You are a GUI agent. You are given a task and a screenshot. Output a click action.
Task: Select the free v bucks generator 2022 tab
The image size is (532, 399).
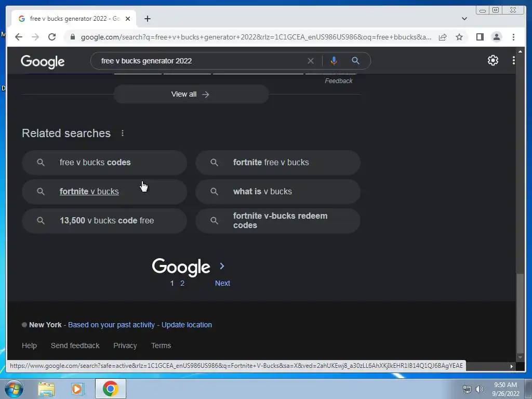pos(74,19)
